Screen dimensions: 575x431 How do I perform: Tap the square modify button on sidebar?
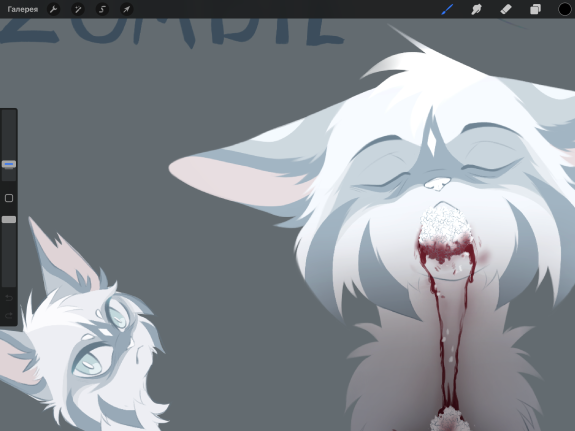(x=9, y=198)
